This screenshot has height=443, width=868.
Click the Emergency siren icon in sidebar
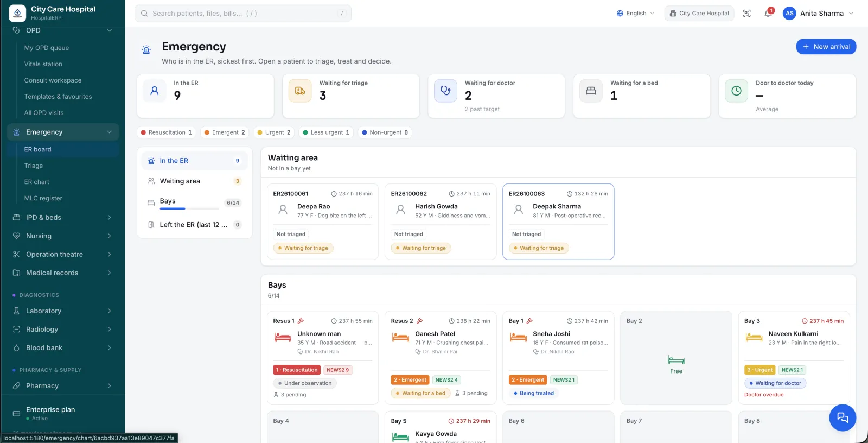coord(16,132)
